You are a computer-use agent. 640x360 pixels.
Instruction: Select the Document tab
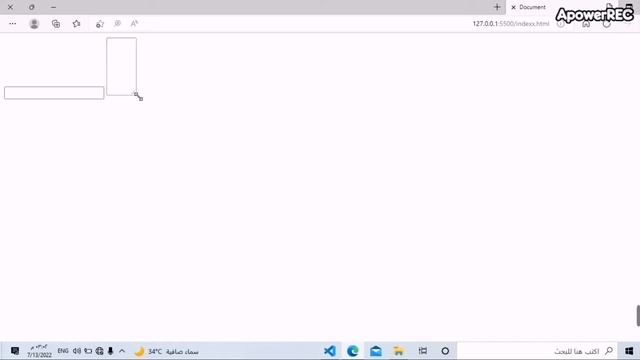click(x=532, y=7)
